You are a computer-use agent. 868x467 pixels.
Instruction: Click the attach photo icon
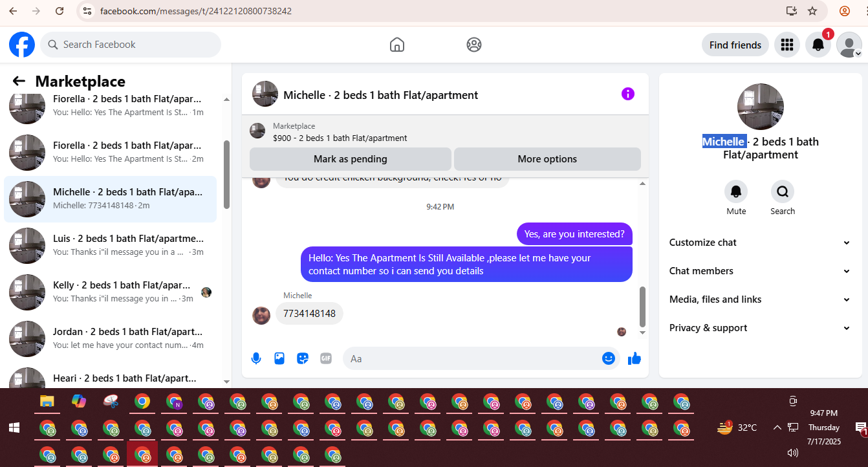click(x=279, y=358)
